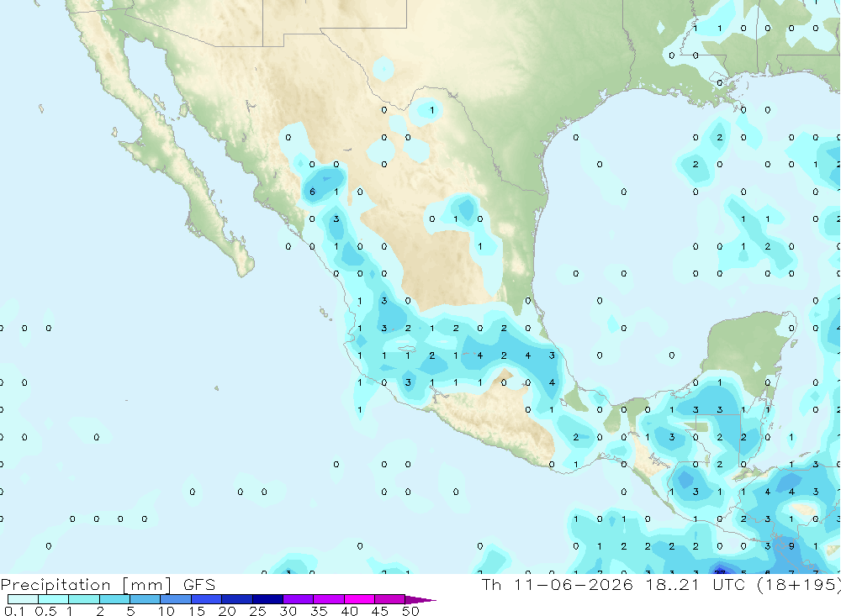This screenshot has height=616, width=841.
Task: Click the '0.5' legend scale label
Action: 45,611
